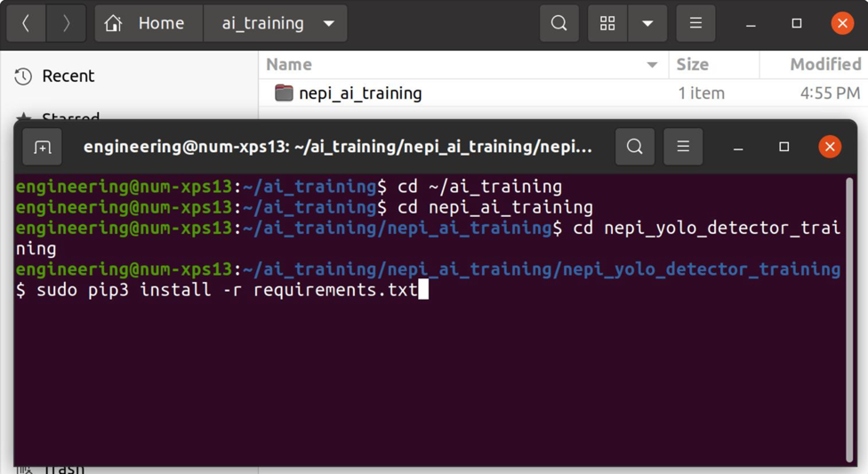Click the terminal search icon
The width and height of the screenshot is (868, 474).
[634, 148]
